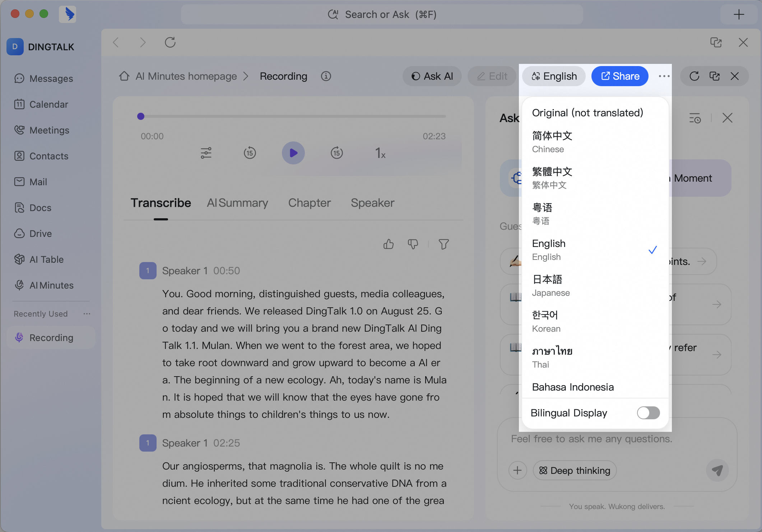Choose 한국어 Korean translation
The height and width of the screenshot is (532, 762).
tap(595, 321)
